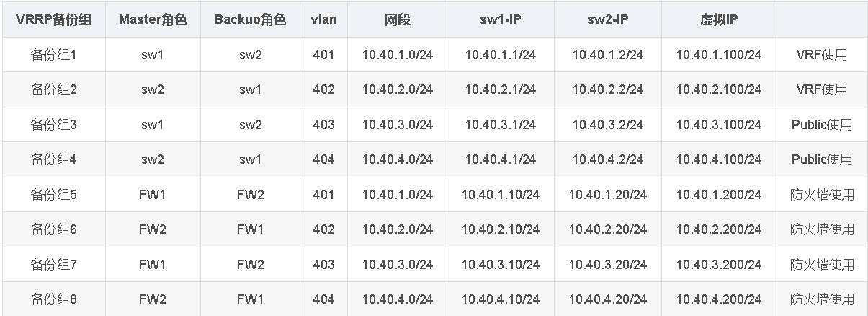Select the Master角色 column header
This screenshot has width=868, height=316.
[x=153, y=20]
